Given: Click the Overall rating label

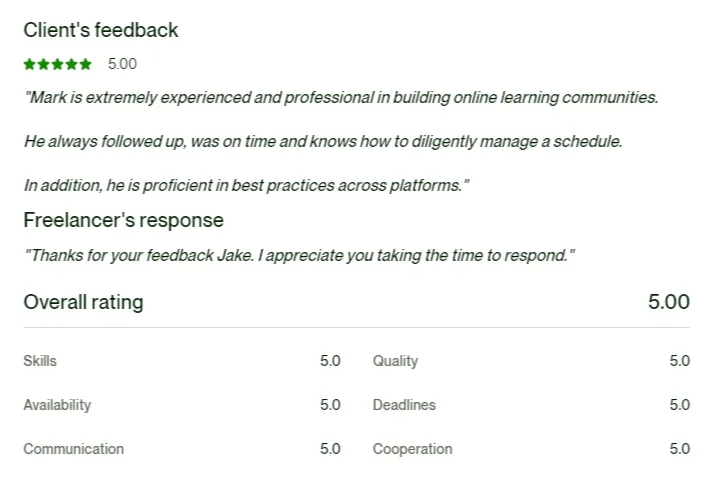Looking at the screenshot, I should pos(84,302).
